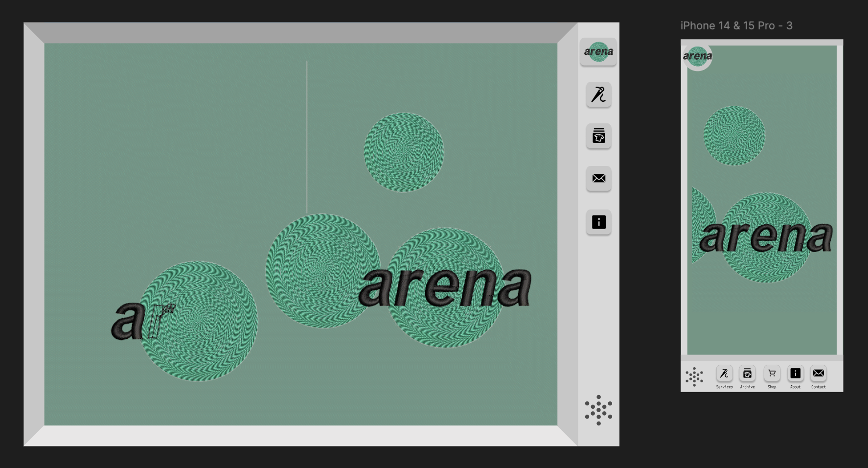Open the Shop cart icon in mobile nav
Viewport: 868px width, 468px height.
(772, 374)
